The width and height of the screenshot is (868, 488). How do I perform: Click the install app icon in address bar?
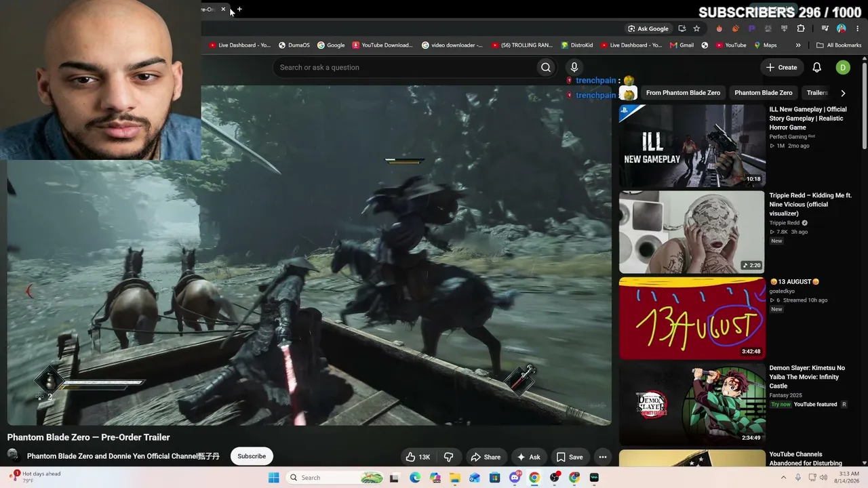click(x=682, y=28)
